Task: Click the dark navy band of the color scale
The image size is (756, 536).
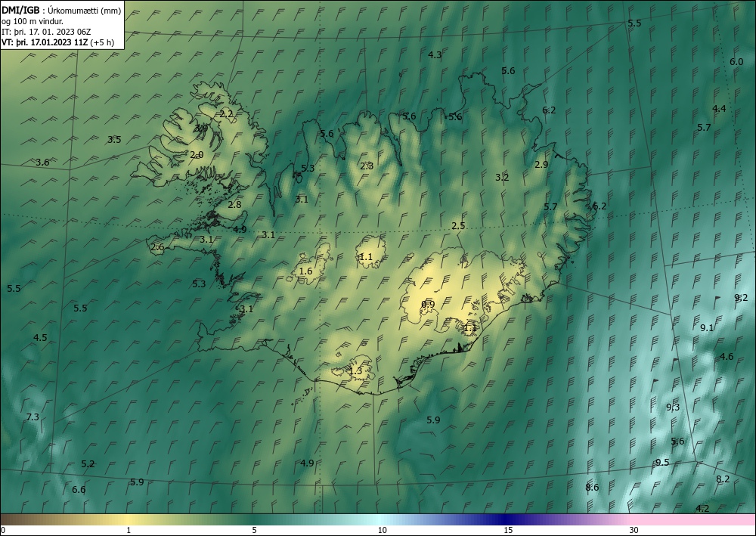Action: coord(507,519)
